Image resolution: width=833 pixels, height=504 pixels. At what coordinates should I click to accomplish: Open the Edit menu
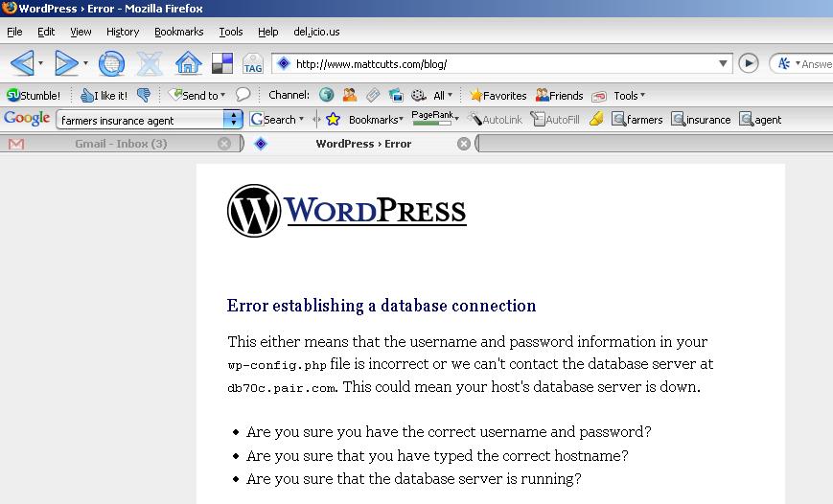(x=46, y=32)
